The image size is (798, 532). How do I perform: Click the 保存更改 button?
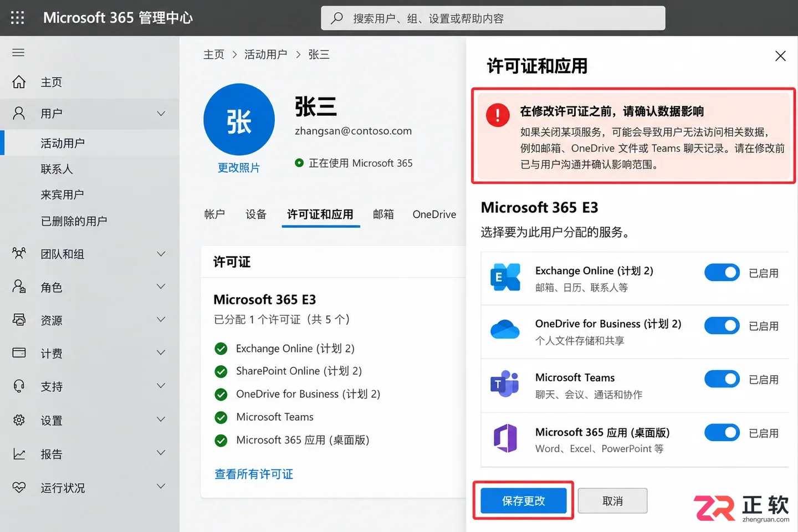[x=524, y=501]
